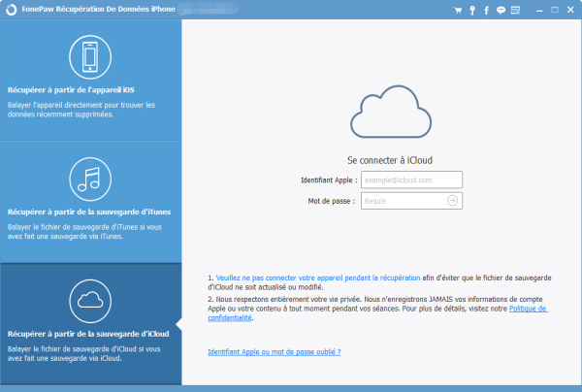Select the iPhone device recovery icon
This screenshot has height=392, width=582.
click(90, 57)
